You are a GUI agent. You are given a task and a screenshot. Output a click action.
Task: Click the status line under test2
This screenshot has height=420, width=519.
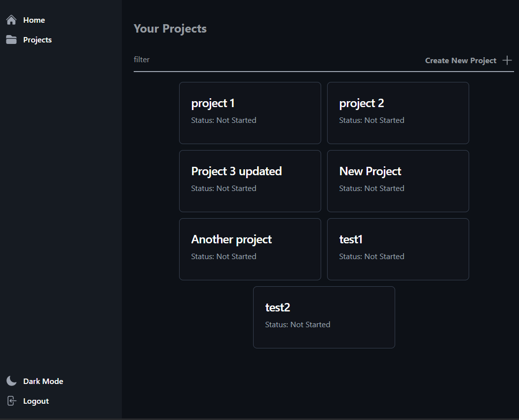[x=297, y=325]
